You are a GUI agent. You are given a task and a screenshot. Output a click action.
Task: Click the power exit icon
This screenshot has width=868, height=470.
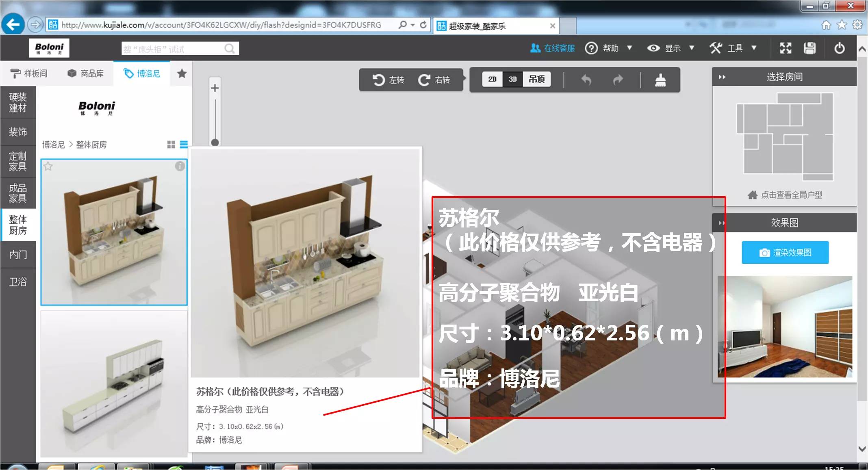point(839,48)
